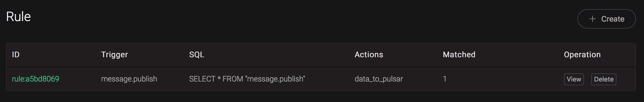This screenshot has height=102, width=644.
Task: Click the SELECT keyword in the rule row
Action: (202, 79)
